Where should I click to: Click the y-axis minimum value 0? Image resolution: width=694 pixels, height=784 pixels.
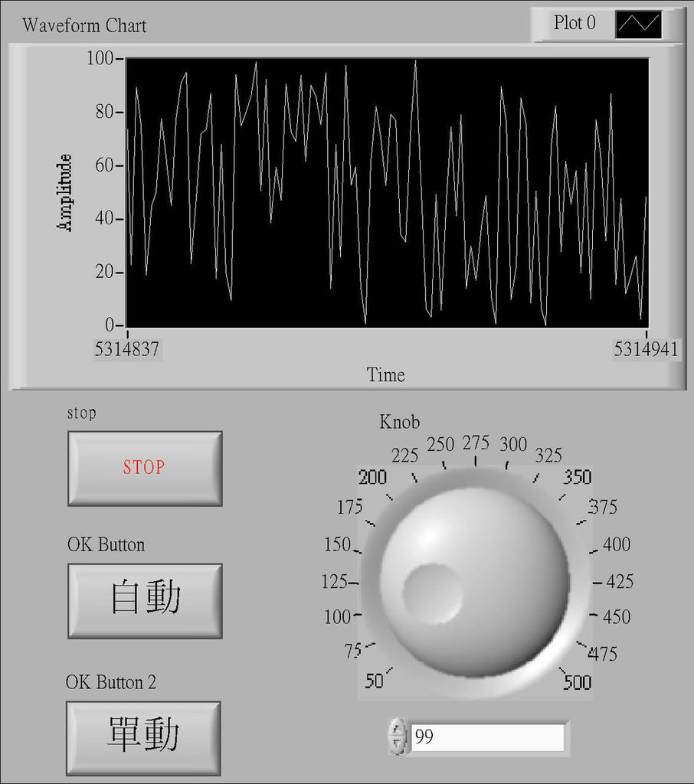[x=110, y=325]
